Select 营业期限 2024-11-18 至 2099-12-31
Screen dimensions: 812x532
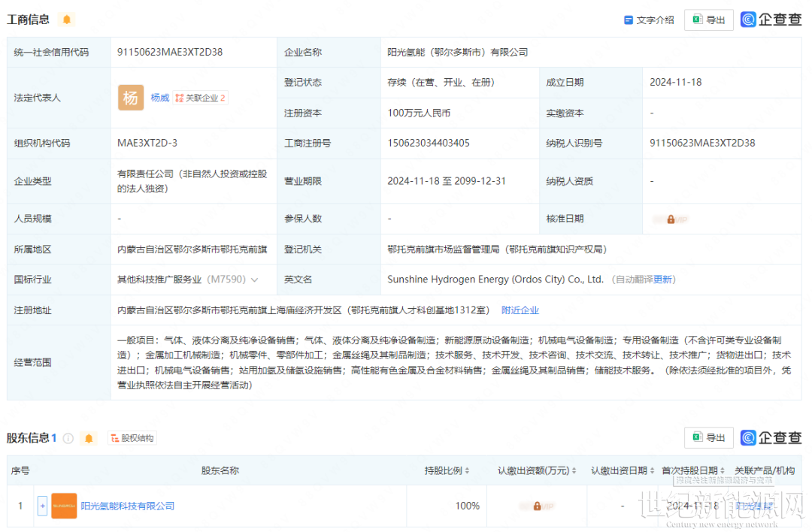(447, 181)
